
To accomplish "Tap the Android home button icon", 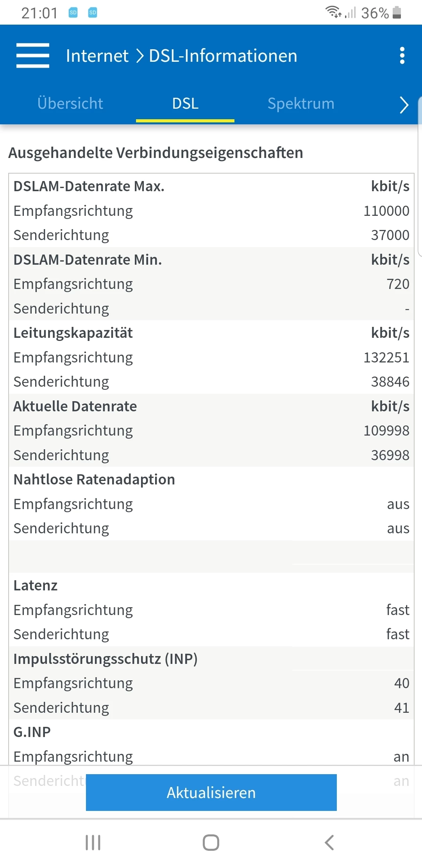I will pyautogui.click(x=211, y=843).
